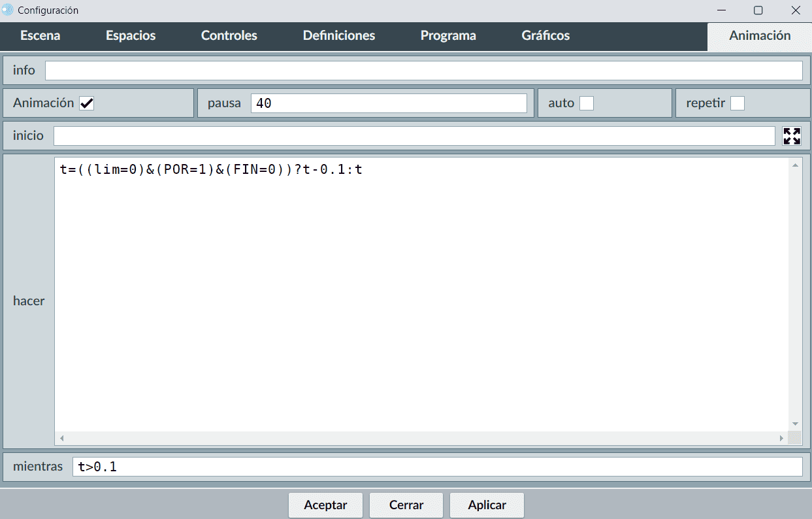Select the Programa tab

[x=448, y=36]
